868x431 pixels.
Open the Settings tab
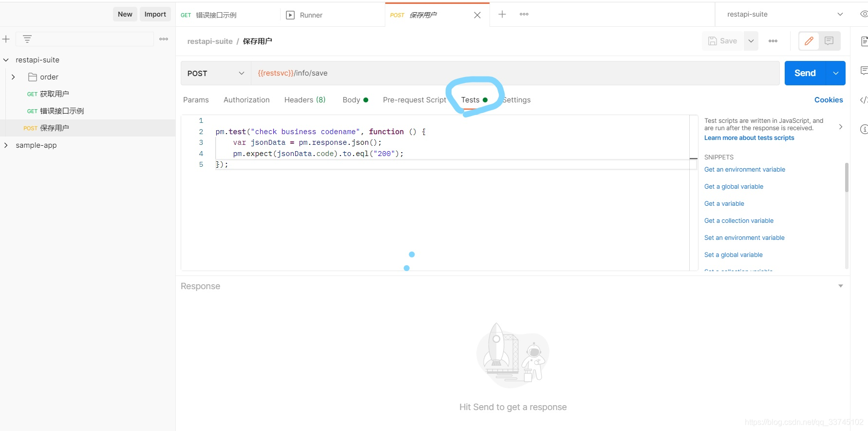(x=517, y=100)
